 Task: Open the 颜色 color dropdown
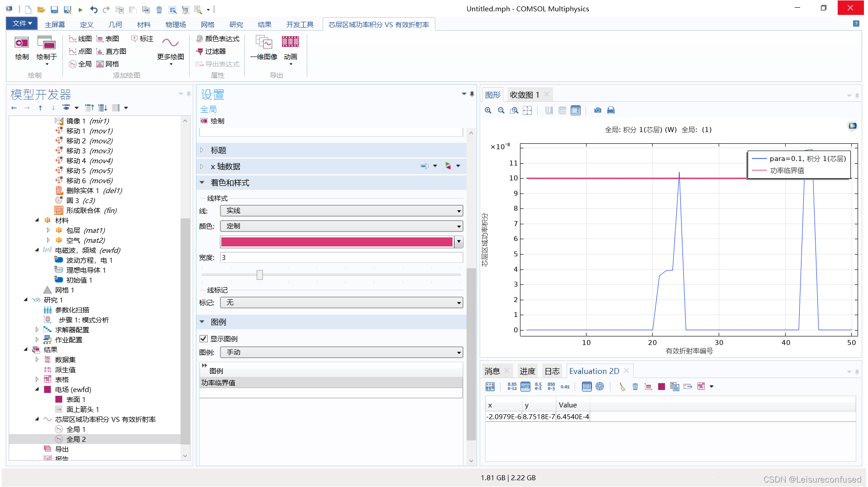click(341, 226)
